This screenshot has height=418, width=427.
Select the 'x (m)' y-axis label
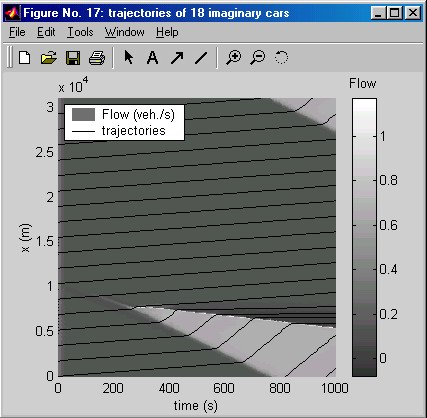(26, 238)
